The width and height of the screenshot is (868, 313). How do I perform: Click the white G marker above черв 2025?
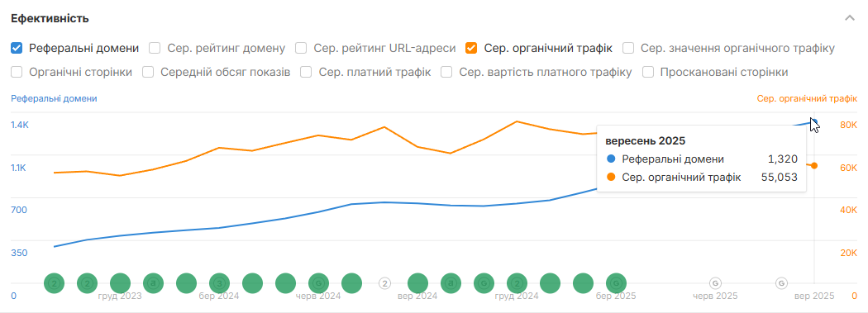coord(715,283)
